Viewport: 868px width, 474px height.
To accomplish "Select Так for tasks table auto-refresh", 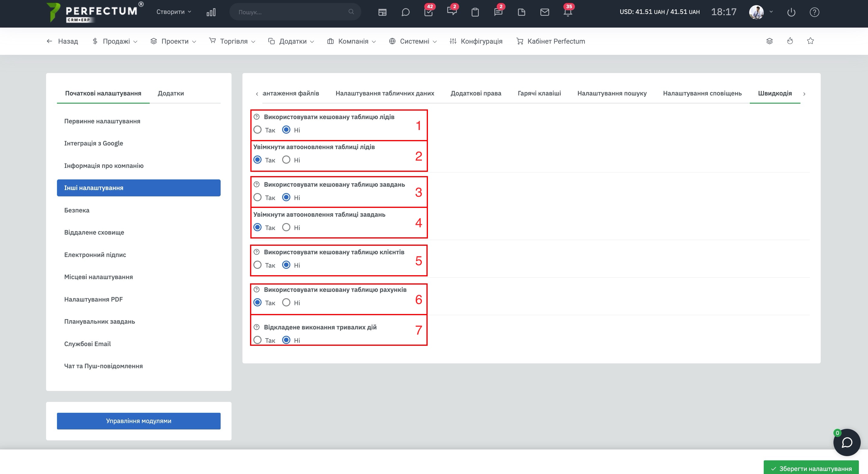I will click(x=257, y=227).
